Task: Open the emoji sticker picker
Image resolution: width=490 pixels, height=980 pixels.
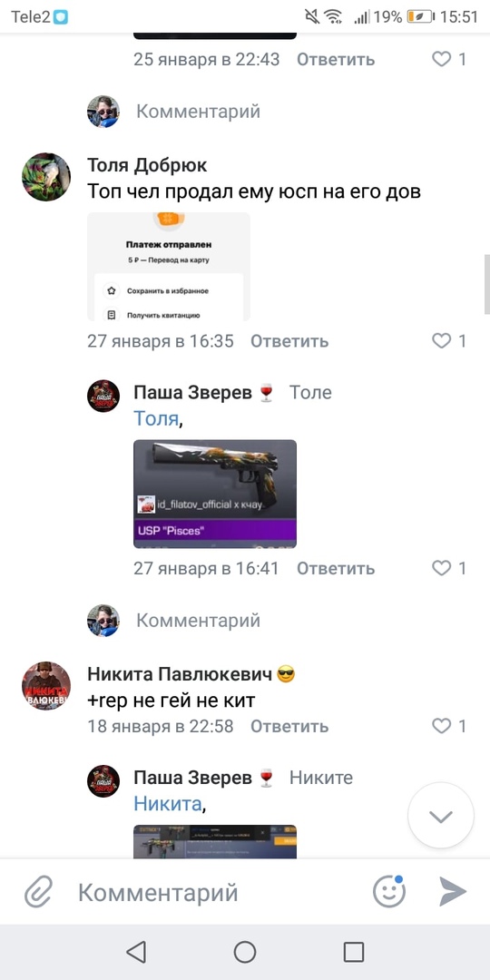Action: [388, 891]
